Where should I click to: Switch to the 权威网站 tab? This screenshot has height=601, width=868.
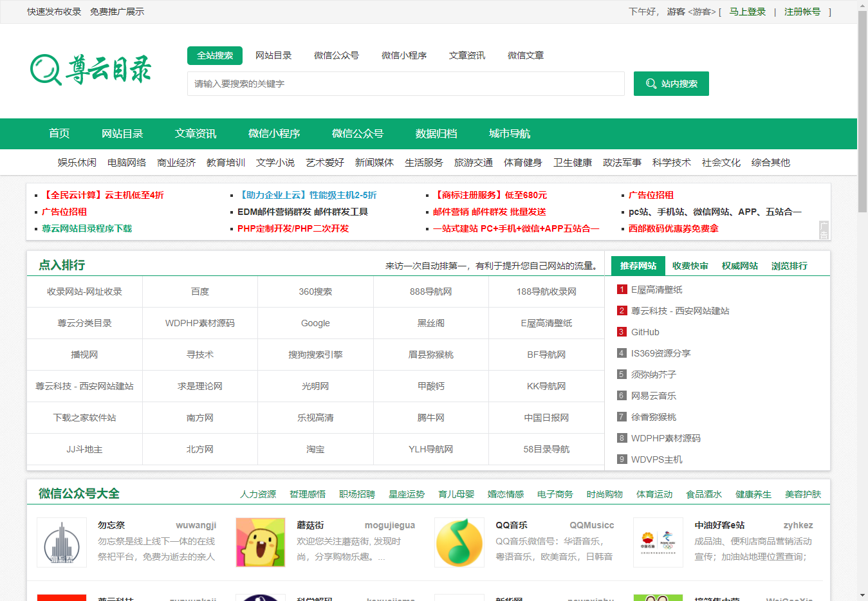[x=740, y=266]
